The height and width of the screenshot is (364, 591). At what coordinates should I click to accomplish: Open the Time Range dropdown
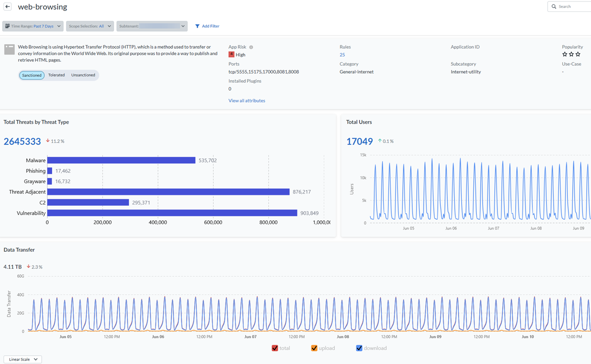[33, 26]
